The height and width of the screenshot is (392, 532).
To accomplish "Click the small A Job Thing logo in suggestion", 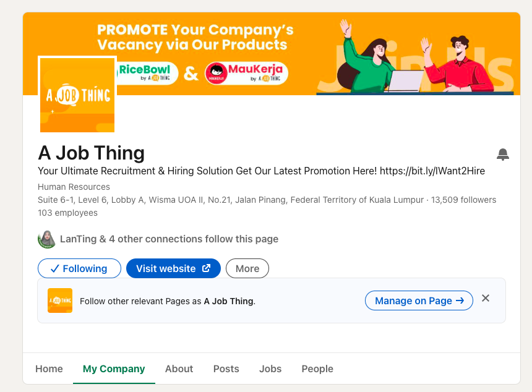I will pos(60,300).
